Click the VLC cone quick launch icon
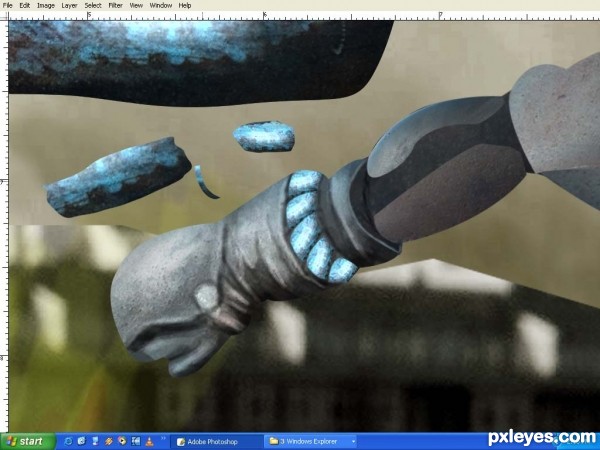This screenshot has width=600, height=450. point(149,441)
